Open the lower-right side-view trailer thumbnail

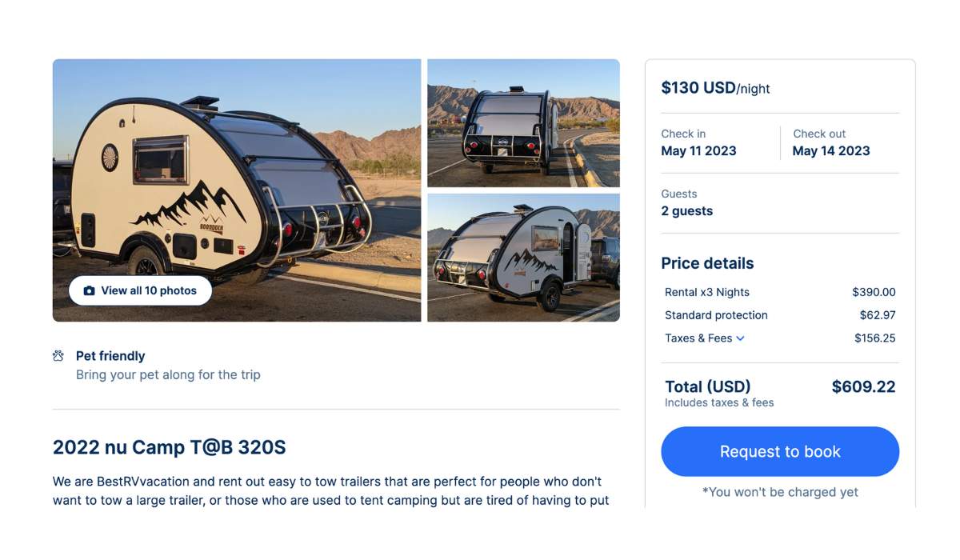[x=523, y=257]
